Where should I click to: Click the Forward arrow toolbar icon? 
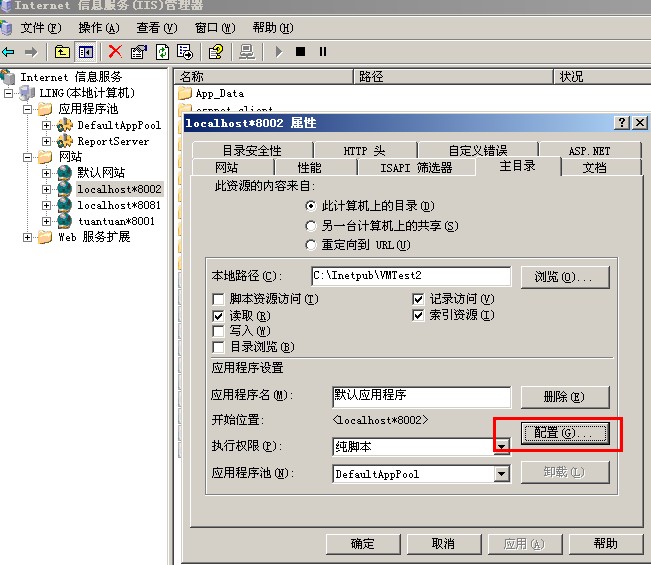[x=31, y=52]
